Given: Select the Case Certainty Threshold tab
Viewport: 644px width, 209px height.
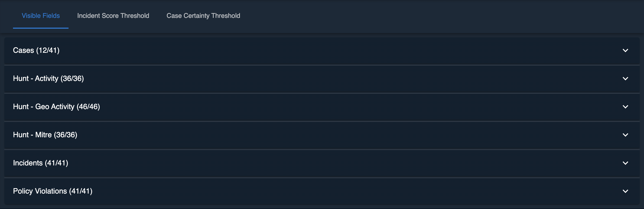Looking at the screenshot, I should pyautogui.click(x=203, y=16).
